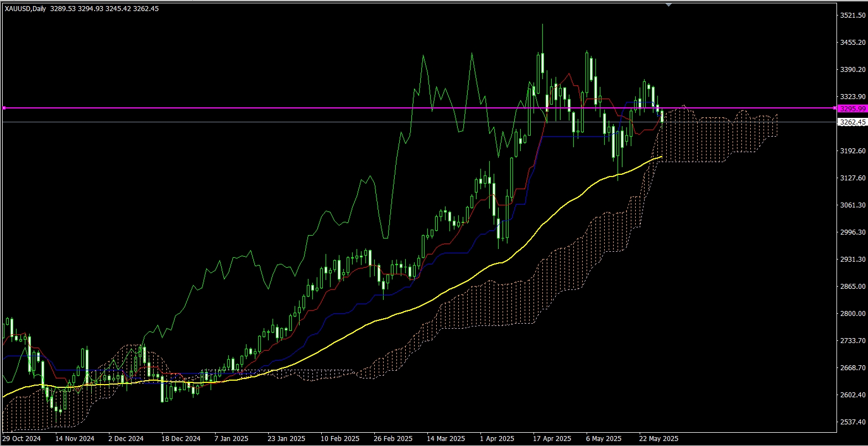This screenshot has height=446, width=868.
Task: Click the 6 May 2025 date label
Action: [604, 439]
